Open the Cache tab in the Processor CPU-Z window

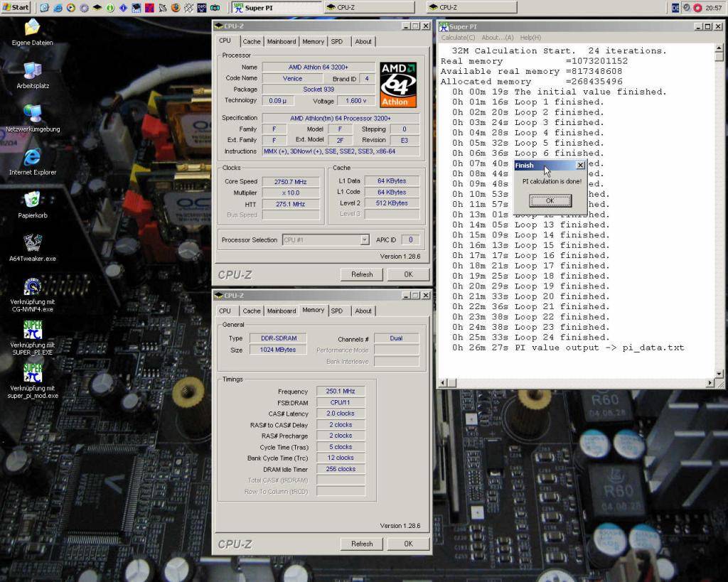coord(251,41)
